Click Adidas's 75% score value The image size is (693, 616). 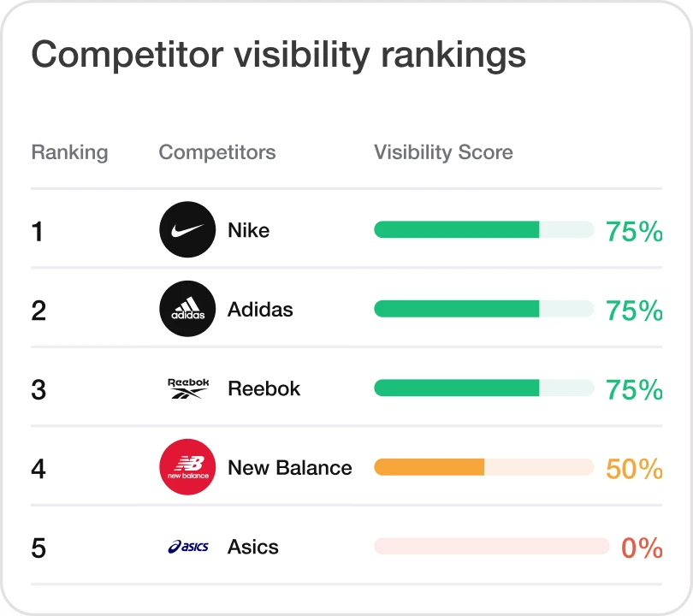(x=634, y=310)
